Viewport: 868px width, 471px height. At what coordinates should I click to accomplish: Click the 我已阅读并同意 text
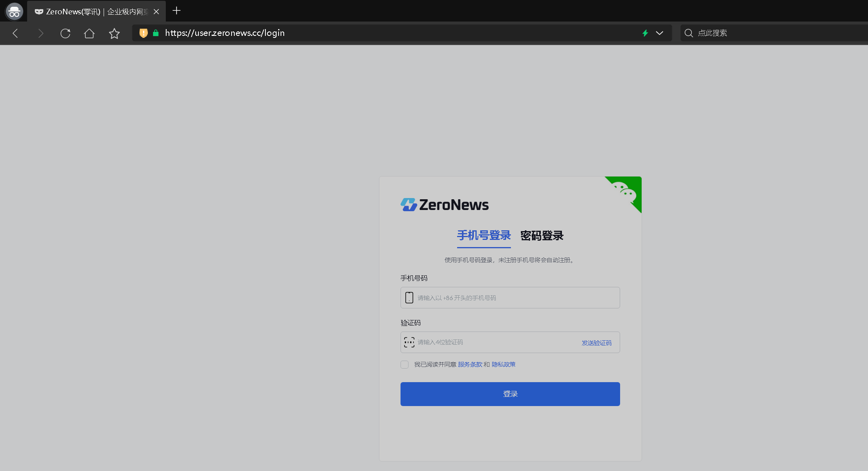pyautogui.click(x=435, y=365)
